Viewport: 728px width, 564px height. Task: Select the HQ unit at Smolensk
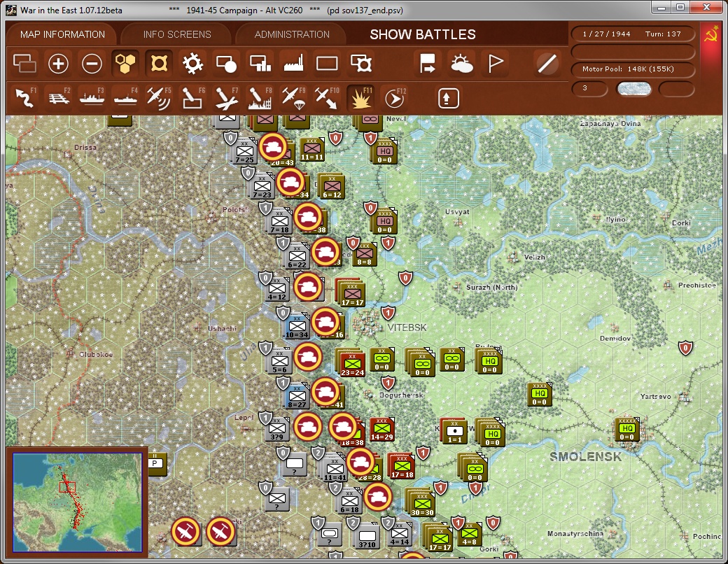coord(626,429)
